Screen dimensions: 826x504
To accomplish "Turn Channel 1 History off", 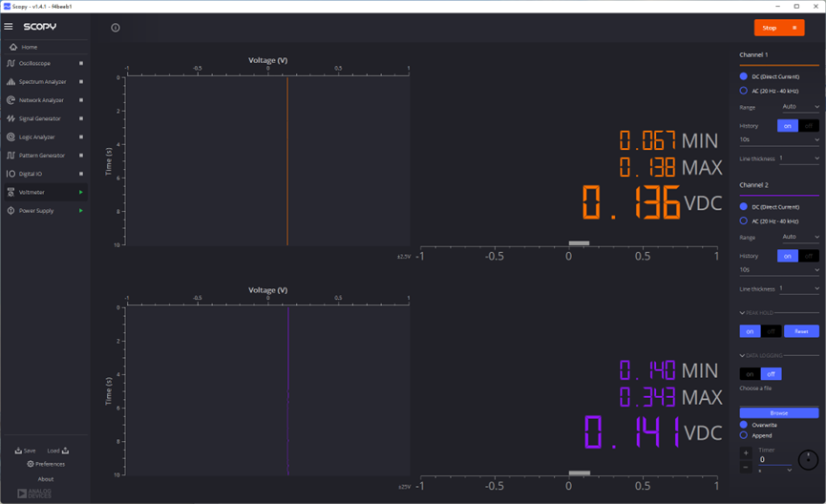I will pos(809,126).
